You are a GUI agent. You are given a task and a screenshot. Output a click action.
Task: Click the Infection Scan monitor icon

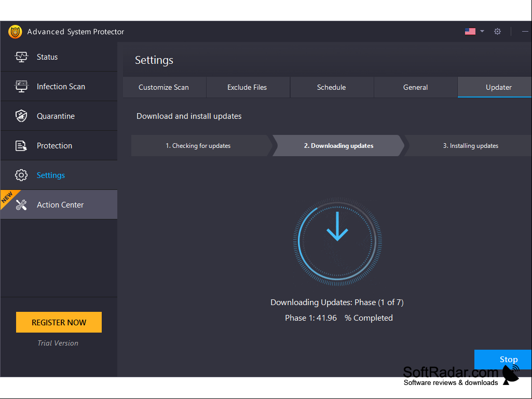coord(21,86)
